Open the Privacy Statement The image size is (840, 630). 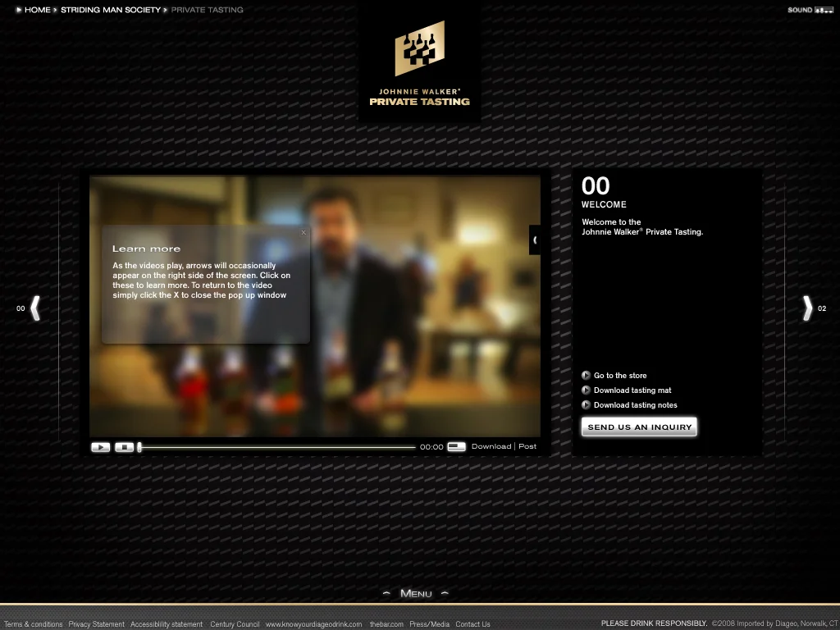coord(97,624)
